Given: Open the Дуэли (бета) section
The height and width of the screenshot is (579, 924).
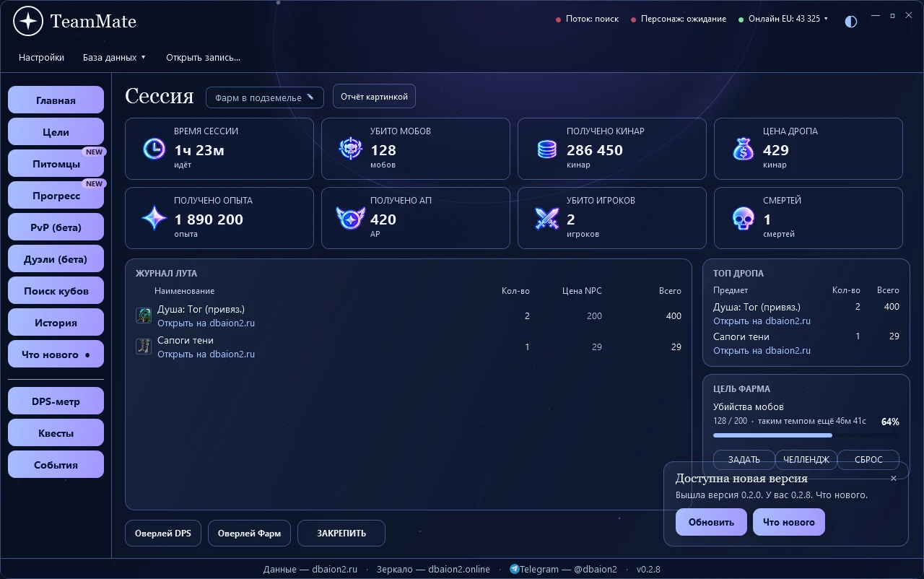Looking at the screenshot, I should point(56,259).
